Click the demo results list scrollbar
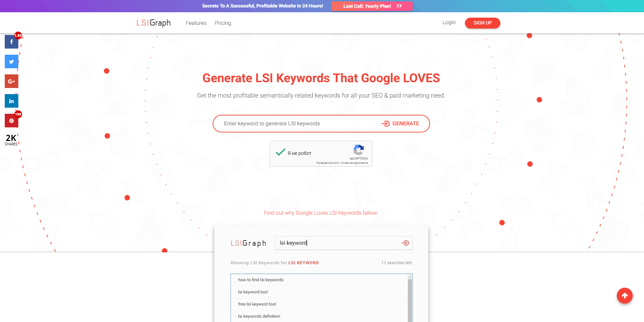Image resolution: width=644 pixels, height=322 pixels. [x=410, y=298]
